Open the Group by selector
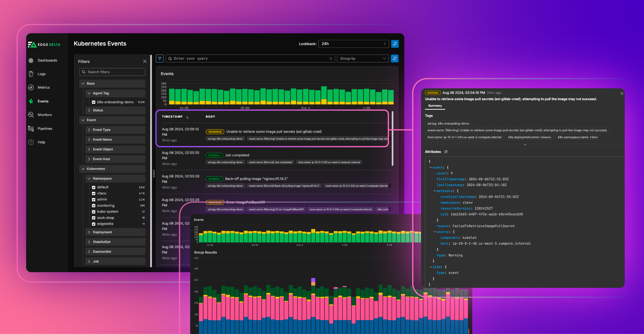The height and width of the screenshot is (334, 644). 363,58
